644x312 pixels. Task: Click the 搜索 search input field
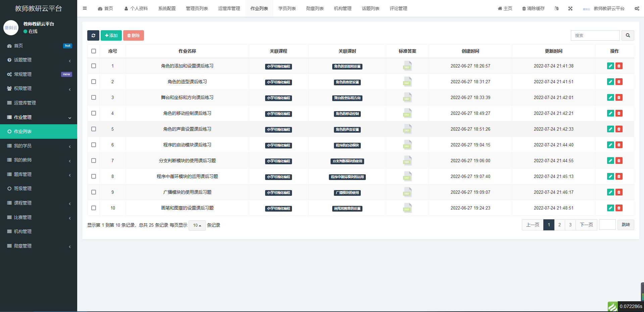tap(595, 36)
